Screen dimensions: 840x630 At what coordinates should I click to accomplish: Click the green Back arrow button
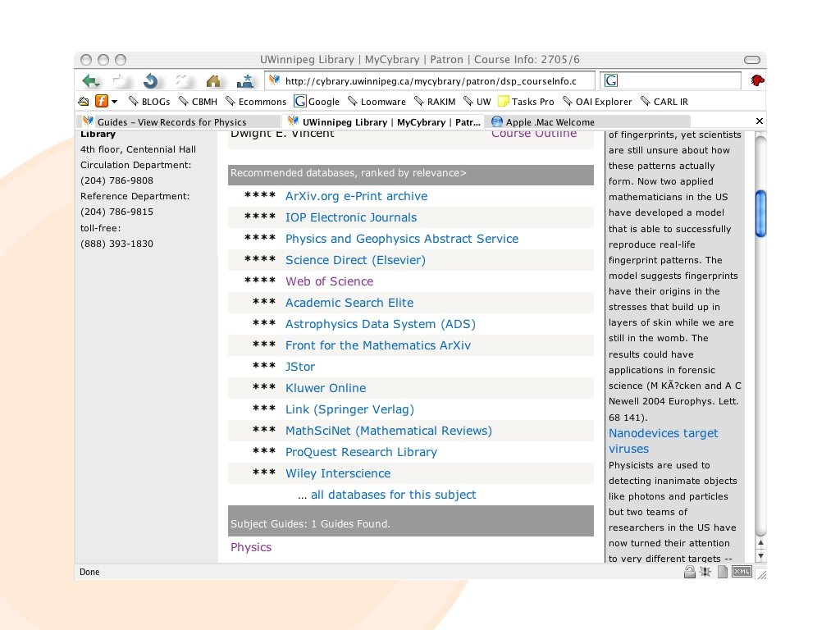pyautogui.click(x=91, y=81)
